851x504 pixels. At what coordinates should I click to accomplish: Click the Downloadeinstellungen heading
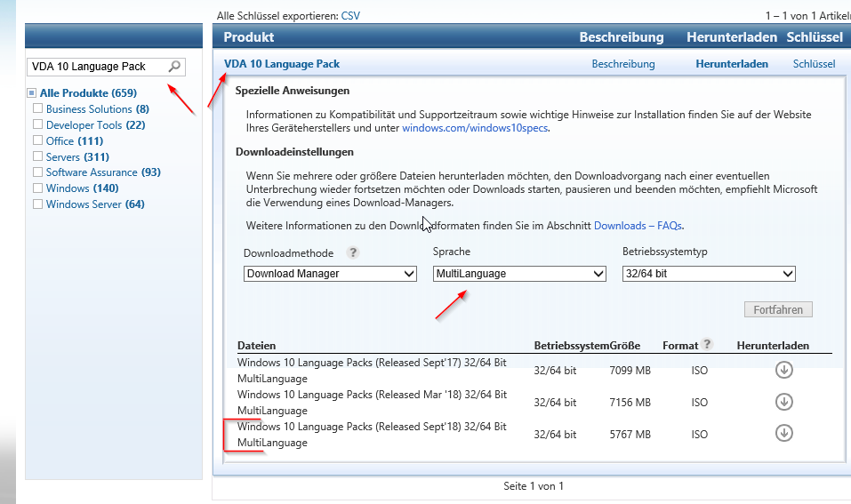[x=294, y=152]
